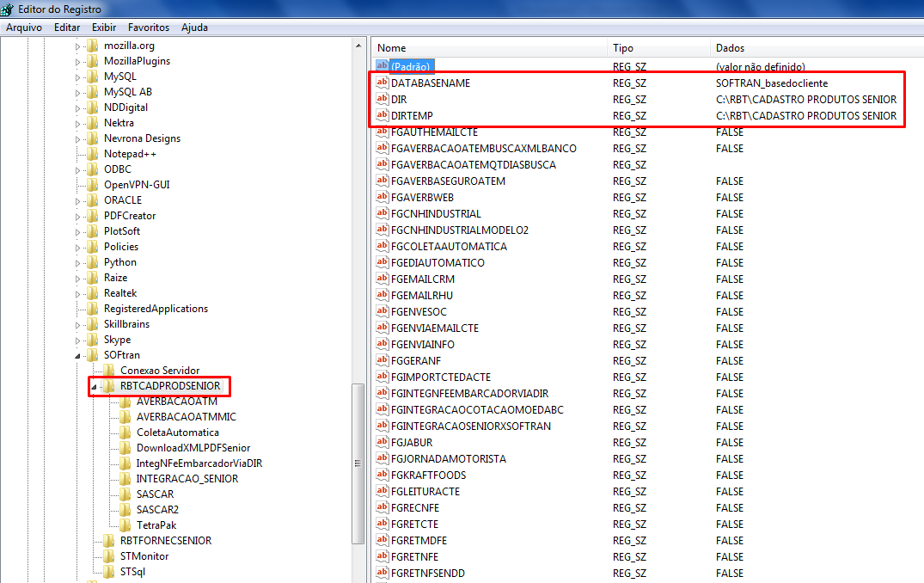
Task: Expand the ODBC key
Action: coord(77,169)
